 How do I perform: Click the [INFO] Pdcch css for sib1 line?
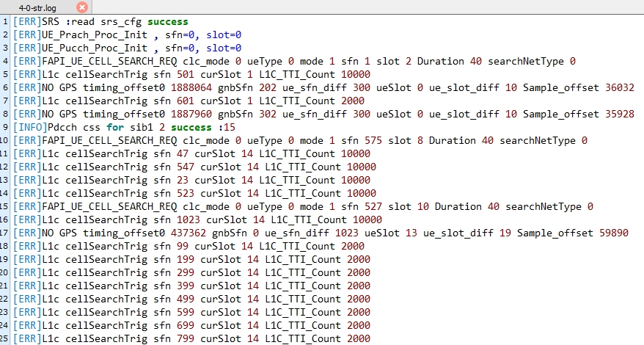(x=124, y=128)
